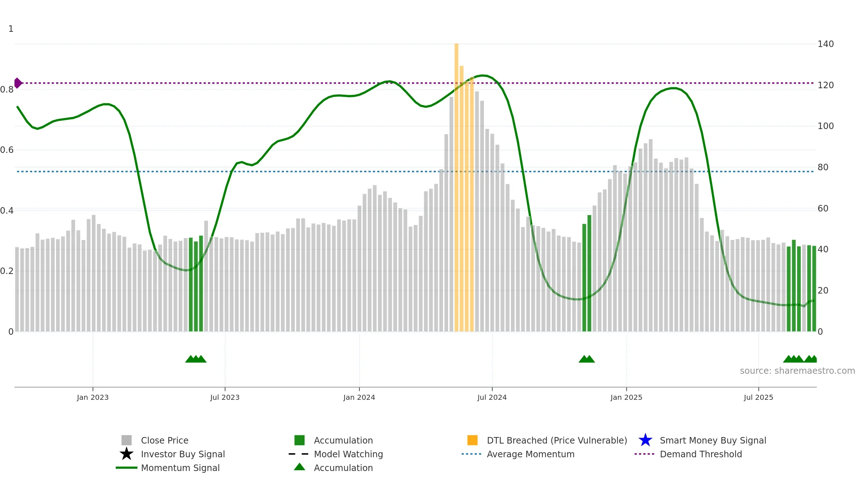Toggle the Average Momentum legend entry

(x=531, y=454)
